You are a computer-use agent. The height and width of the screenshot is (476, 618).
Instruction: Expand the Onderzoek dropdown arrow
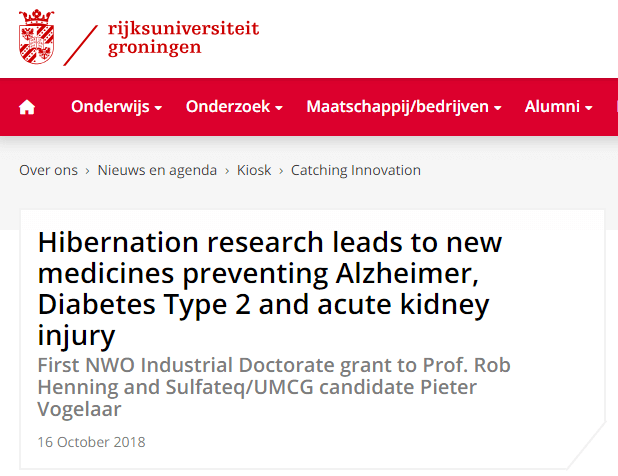point(279,108)
